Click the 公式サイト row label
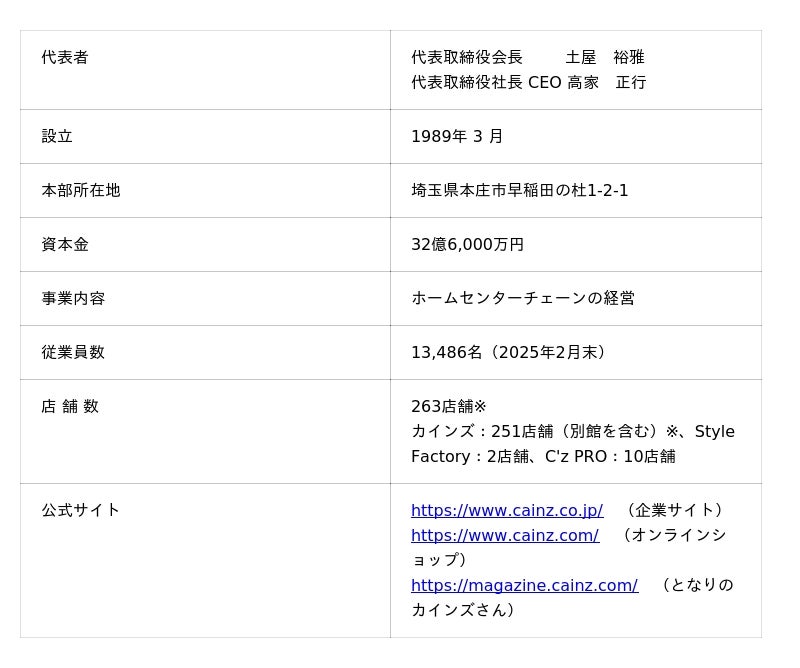The height and width of the screenshot is (668, 800). [x=81, y=510]
